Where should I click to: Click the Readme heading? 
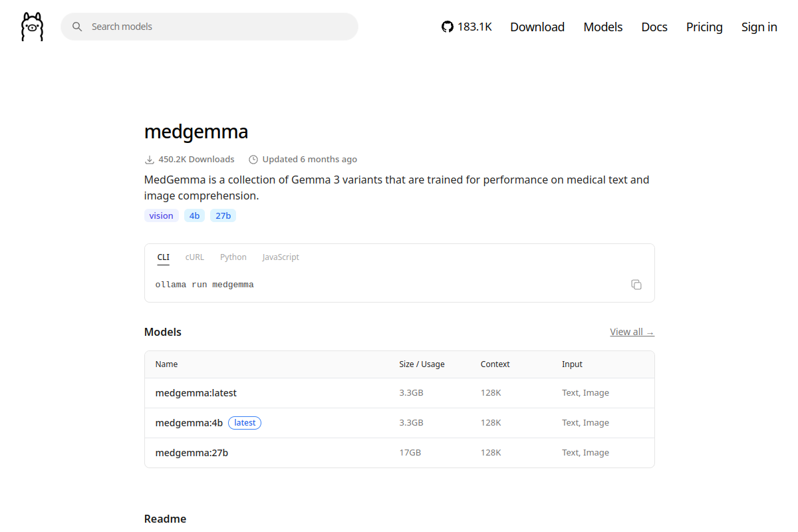click(x=165, y=519)
